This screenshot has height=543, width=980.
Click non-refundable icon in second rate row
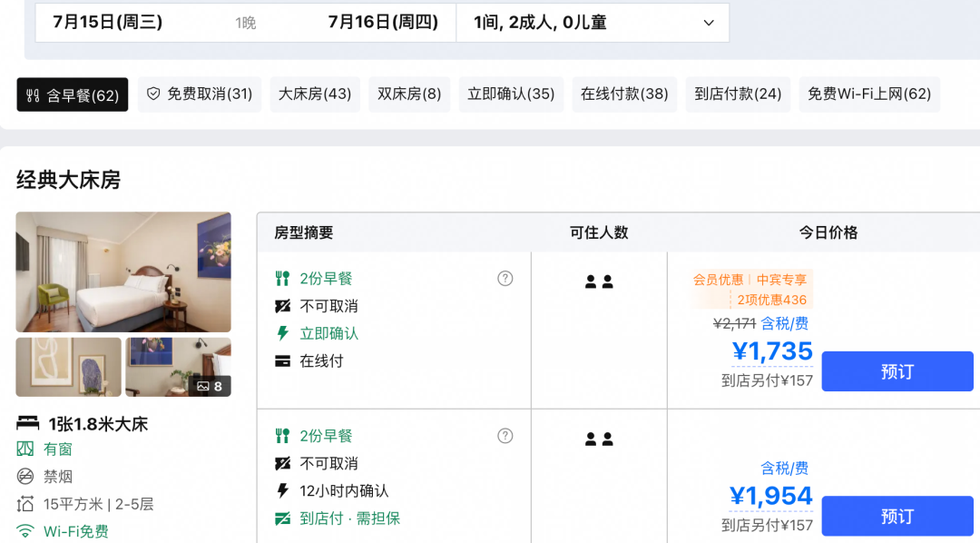pyautogui.click(x=282, y=464)
